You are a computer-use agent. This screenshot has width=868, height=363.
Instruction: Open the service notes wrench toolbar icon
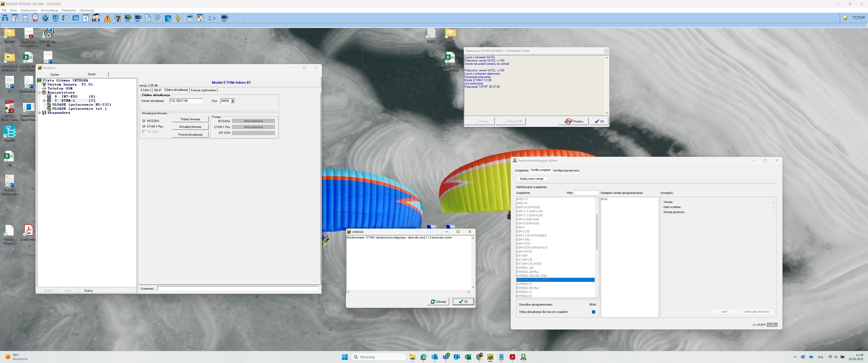(x=86, y=18)
